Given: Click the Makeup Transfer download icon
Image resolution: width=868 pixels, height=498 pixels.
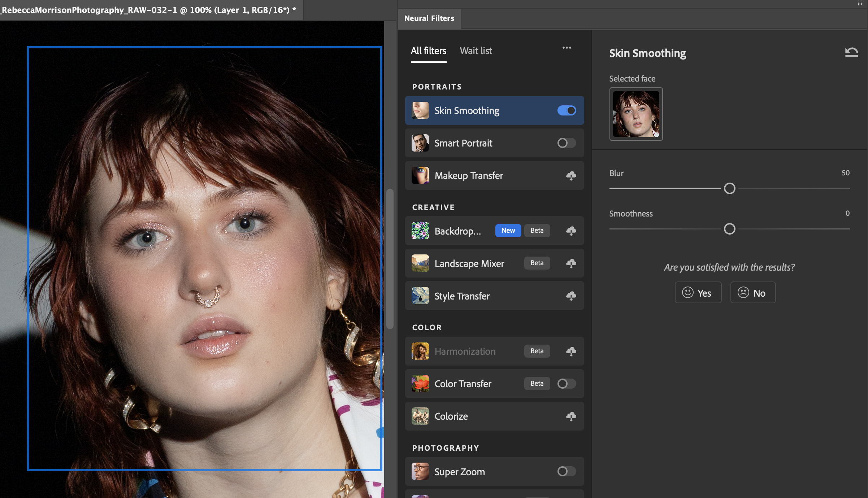Looking at the screenshot, I should pyautogui.click(x=570, y=175).
